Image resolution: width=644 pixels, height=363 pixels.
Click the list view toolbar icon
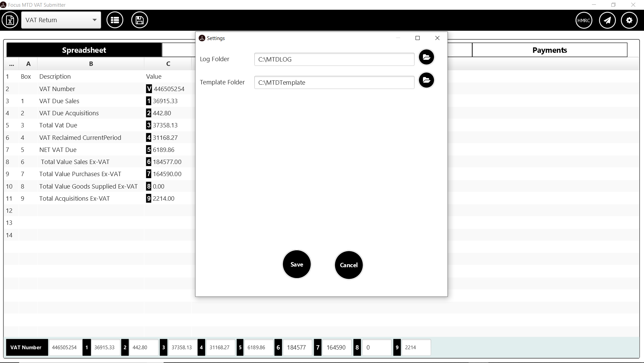[x=115, y=20]
